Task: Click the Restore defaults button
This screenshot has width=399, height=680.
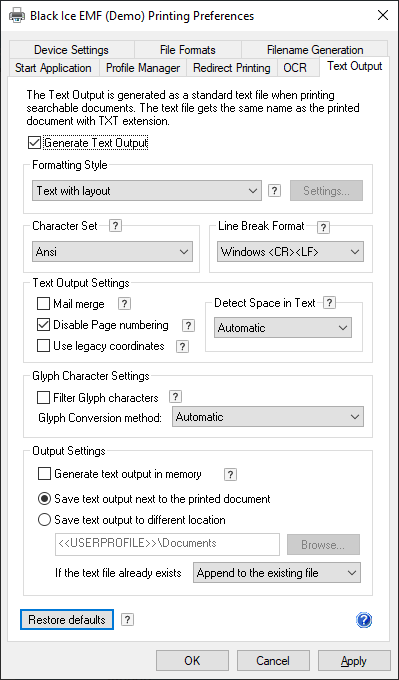Action: (67, 620)
